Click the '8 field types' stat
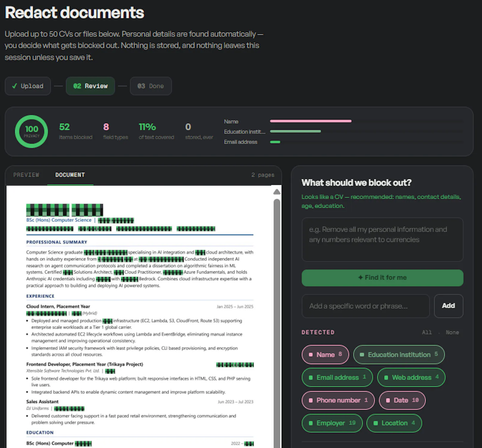 115,131
